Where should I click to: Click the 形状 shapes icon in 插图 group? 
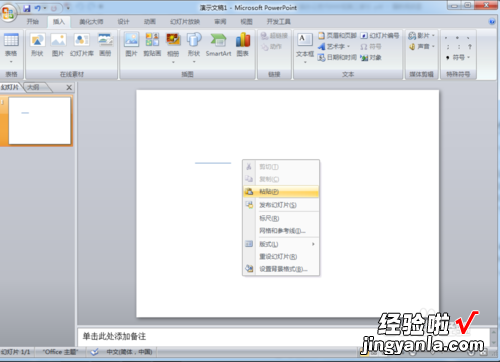[x=194, y=44]
